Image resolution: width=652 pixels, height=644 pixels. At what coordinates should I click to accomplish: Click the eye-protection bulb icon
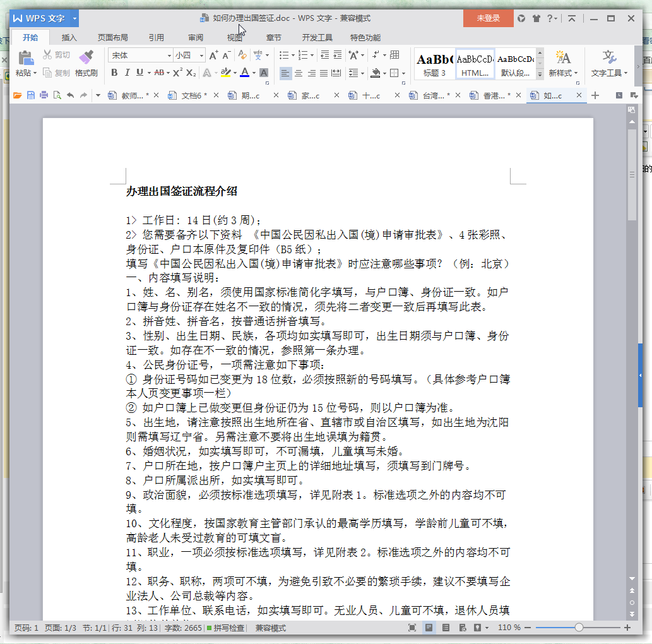tap(477, 628)
